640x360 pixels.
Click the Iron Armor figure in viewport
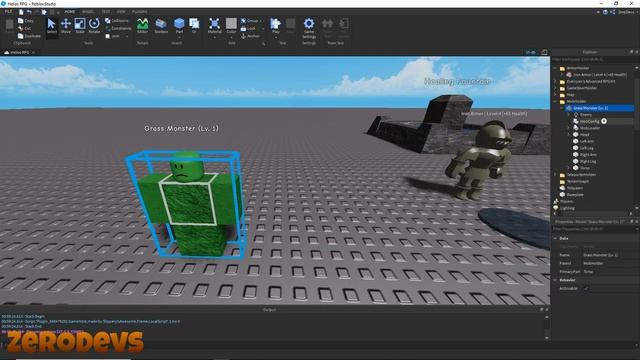(479, 161)
